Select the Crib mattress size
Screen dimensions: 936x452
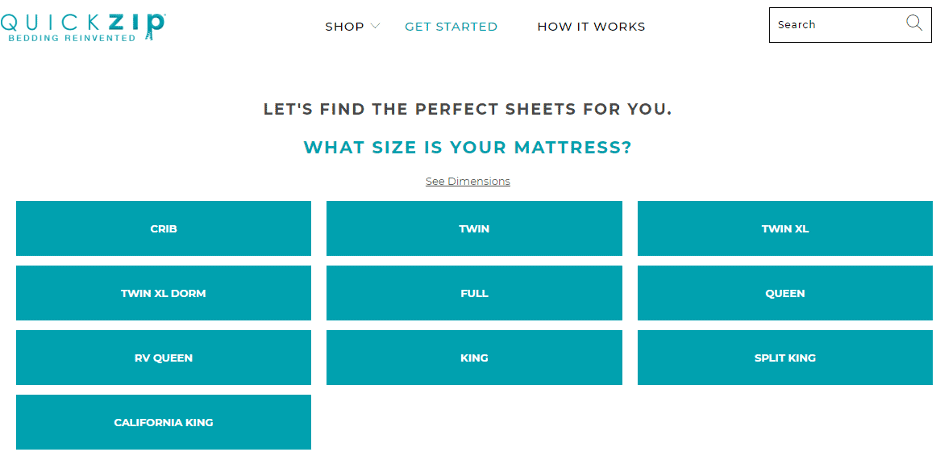[164, 229]
